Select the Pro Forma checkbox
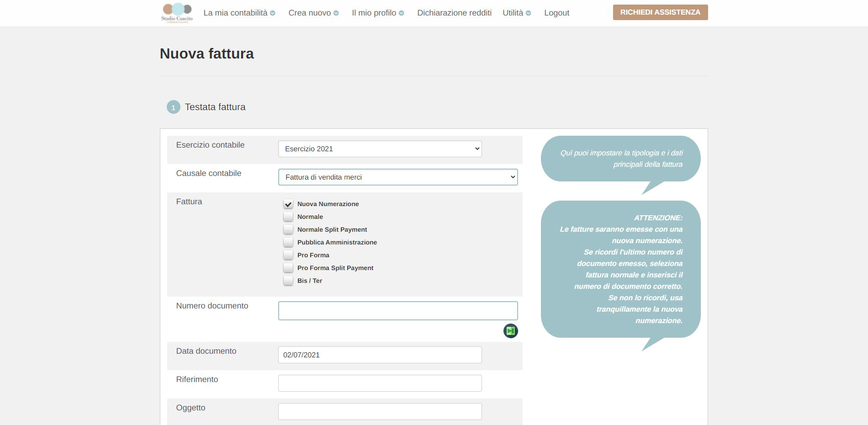Screen dimensions: 868x425 point(288,255)
